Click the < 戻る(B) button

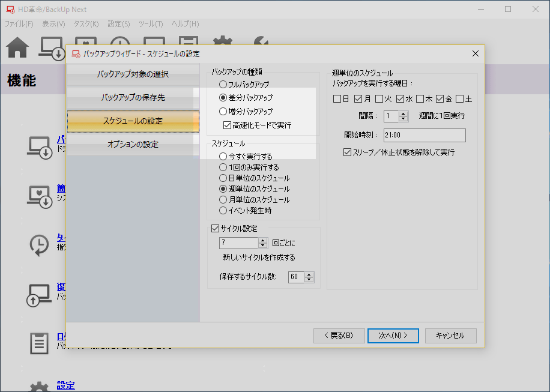[x=339, y=336]
